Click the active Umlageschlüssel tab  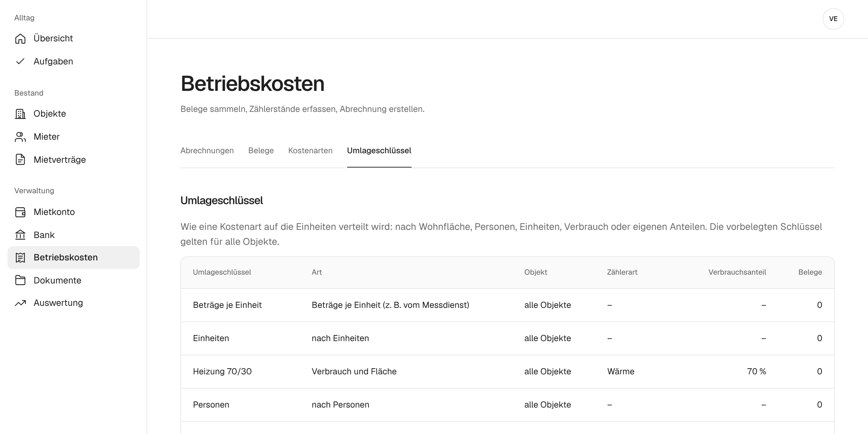(x=379, y=151)
